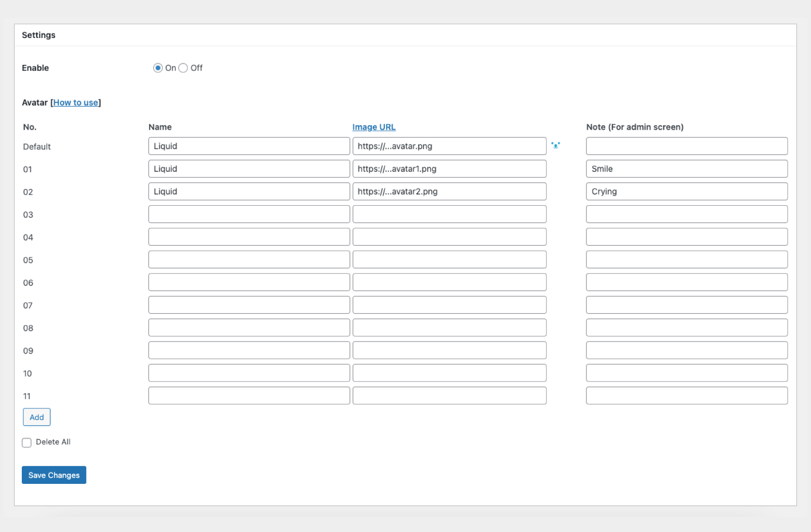Focus the Default row Name field
Screen dimensions: 811x532
249,146
